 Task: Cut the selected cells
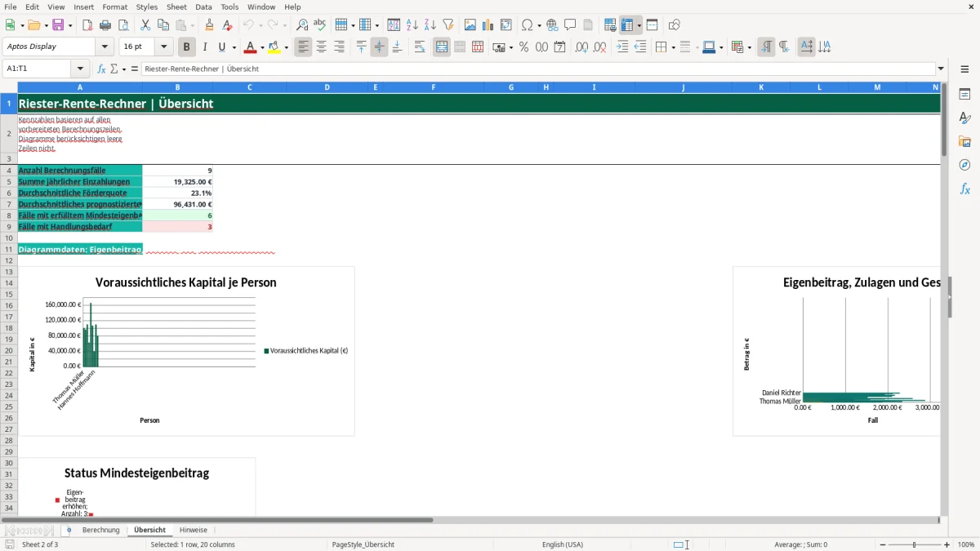(145, 25)
